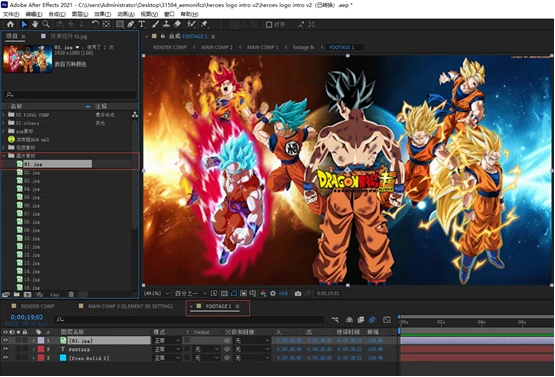Click the viewer current time 0;00;19;02

point(328,293)
